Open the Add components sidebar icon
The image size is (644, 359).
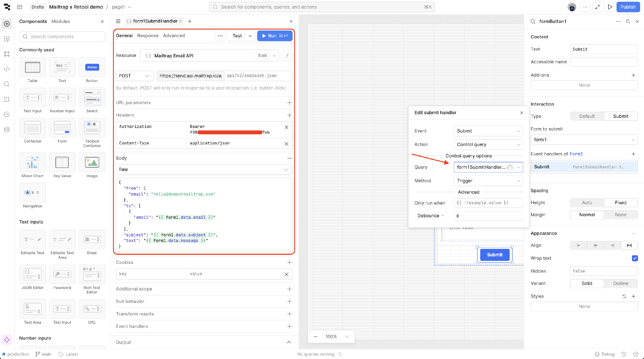pyautogui.click(x=7, y=24)
